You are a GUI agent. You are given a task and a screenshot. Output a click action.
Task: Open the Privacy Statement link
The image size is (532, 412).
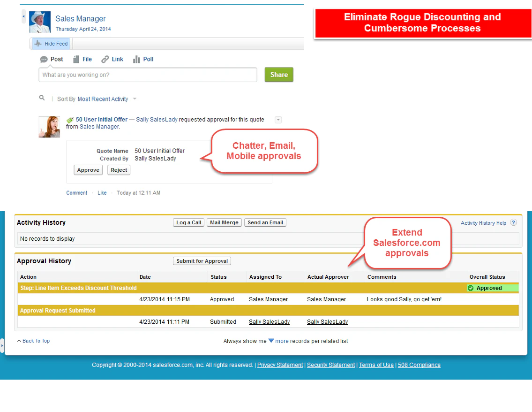(x=280, y=365)
